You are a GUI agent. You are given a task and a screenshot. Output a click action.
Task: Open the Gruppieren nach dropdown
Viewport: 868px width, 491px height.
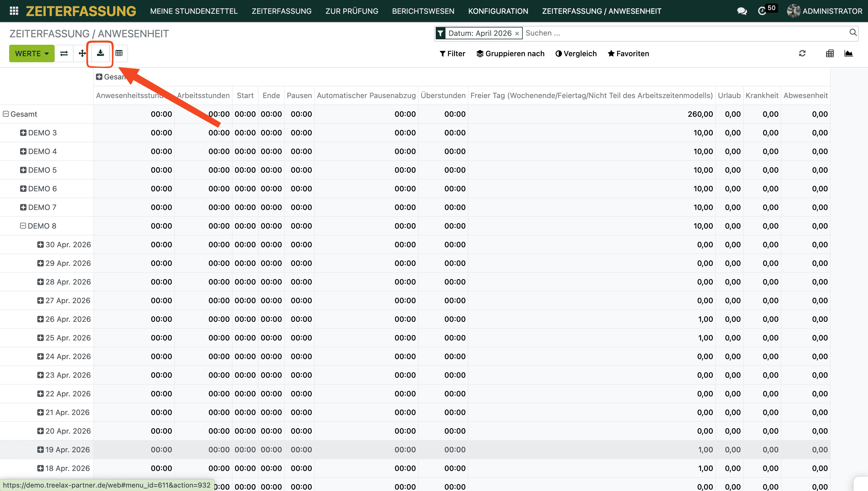coord(510,53)
